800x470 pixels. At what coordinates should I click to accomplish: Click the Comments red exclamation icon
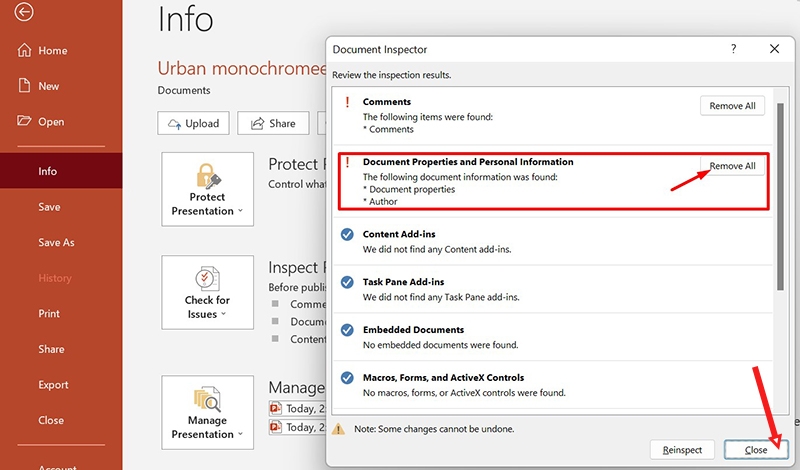click(x=347, y=102)
